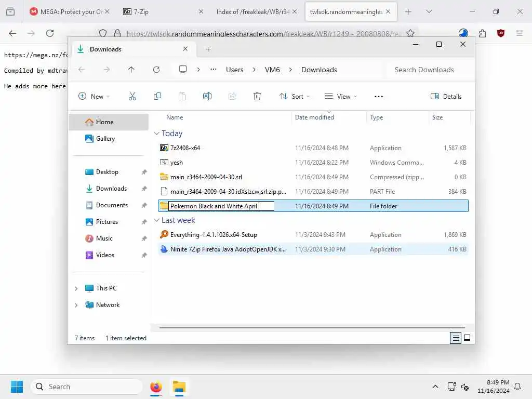Collapse the Today file group

pos(156,134)
